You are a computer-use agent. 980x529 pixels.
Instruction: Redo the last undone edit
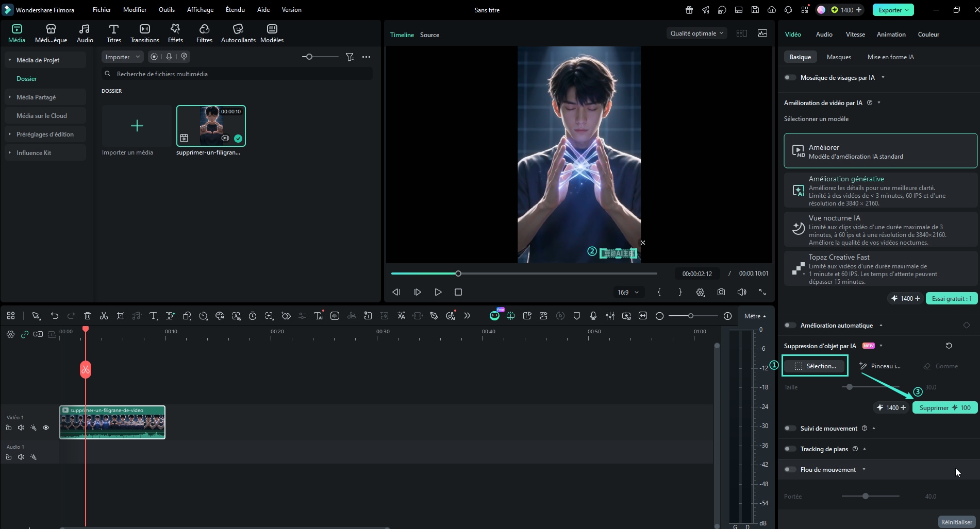(x=71, y=316)
